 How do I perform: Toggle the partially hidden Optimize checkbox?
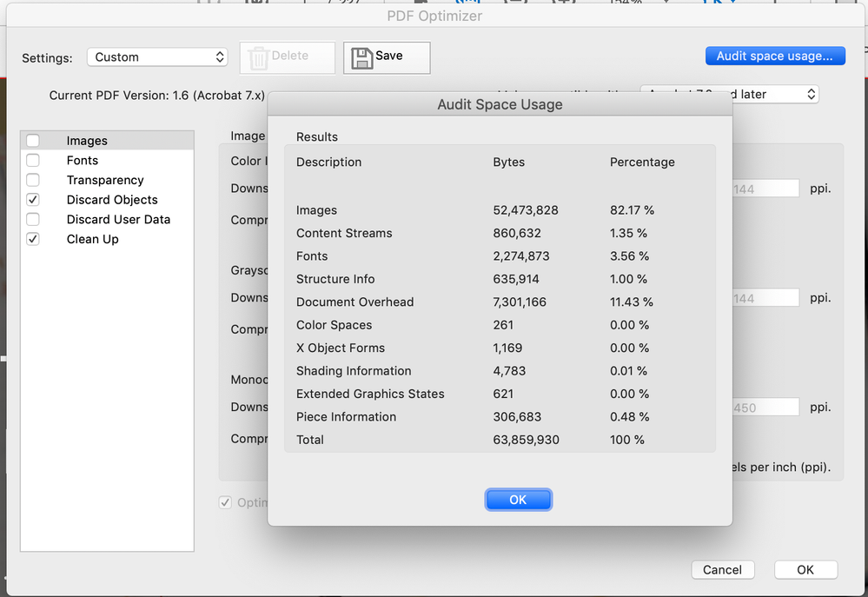(226, 502)
